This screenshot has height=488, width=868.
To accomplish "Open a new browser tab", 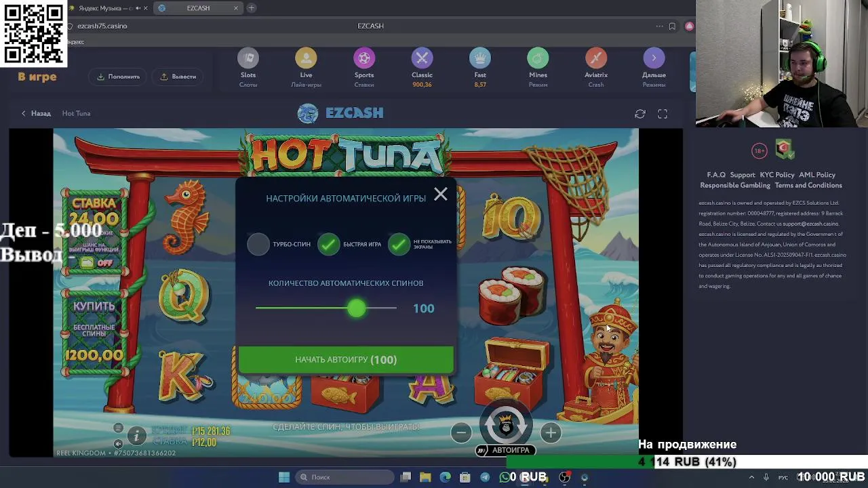I will pos(252,8).
